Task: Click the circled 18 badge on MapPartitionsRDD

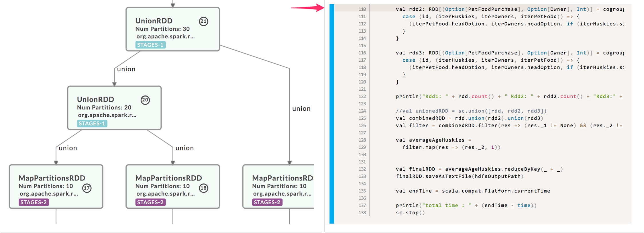Action: pyautogui.click(x=203, y=188)
